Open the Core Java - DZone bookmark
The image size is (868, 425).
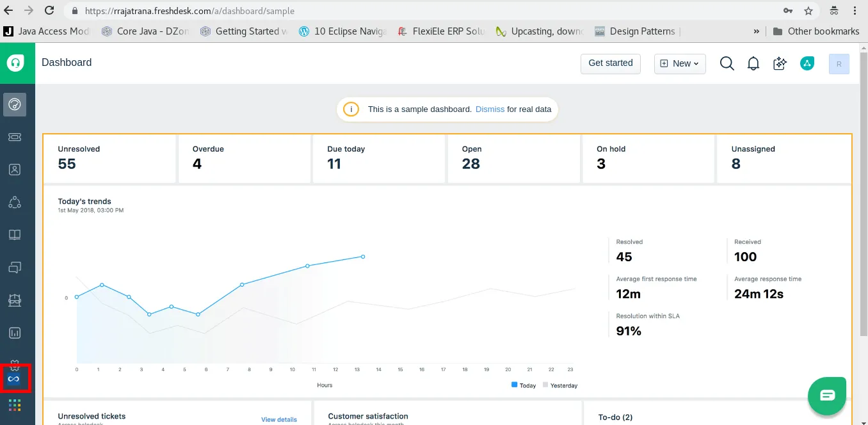(146, 31)
